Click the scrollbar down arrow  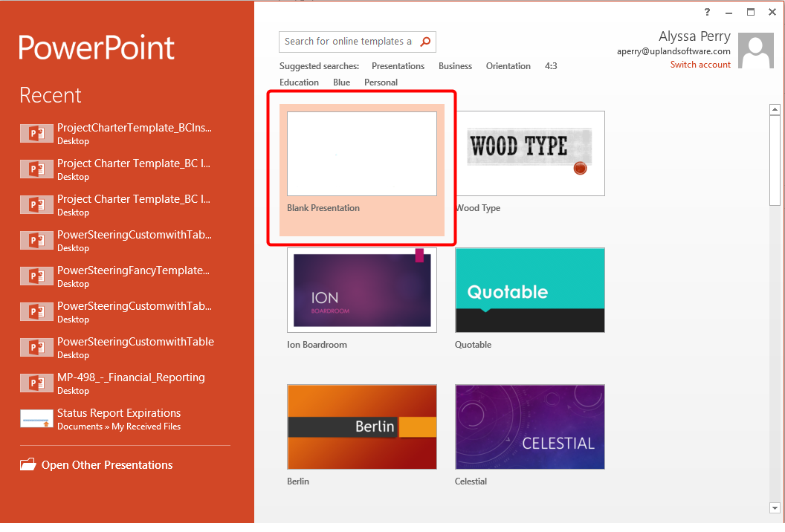[x=775, y=507]
